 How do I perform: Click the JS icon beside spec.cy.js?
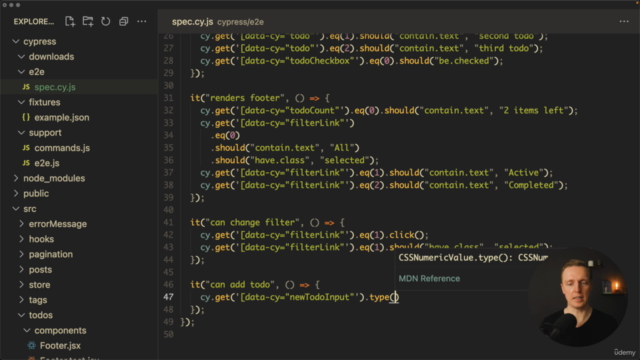(x=26, y=87)
